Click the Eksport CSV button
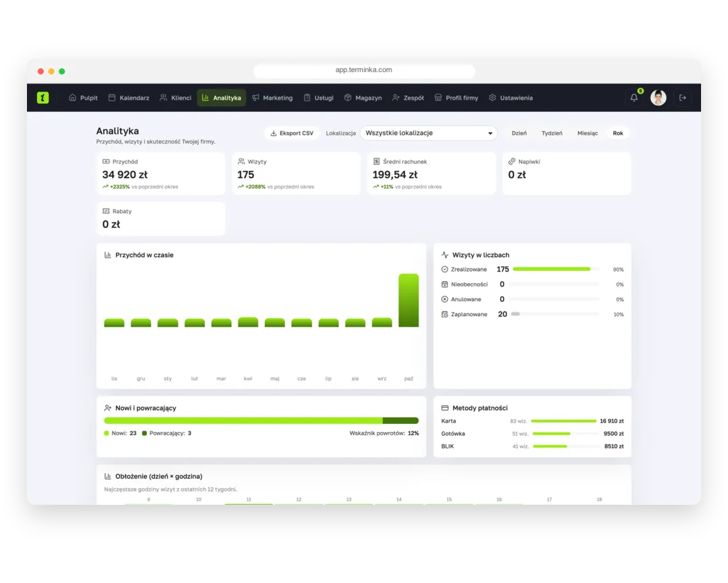This screenshot has width=728, height=583. click(292, 133)
